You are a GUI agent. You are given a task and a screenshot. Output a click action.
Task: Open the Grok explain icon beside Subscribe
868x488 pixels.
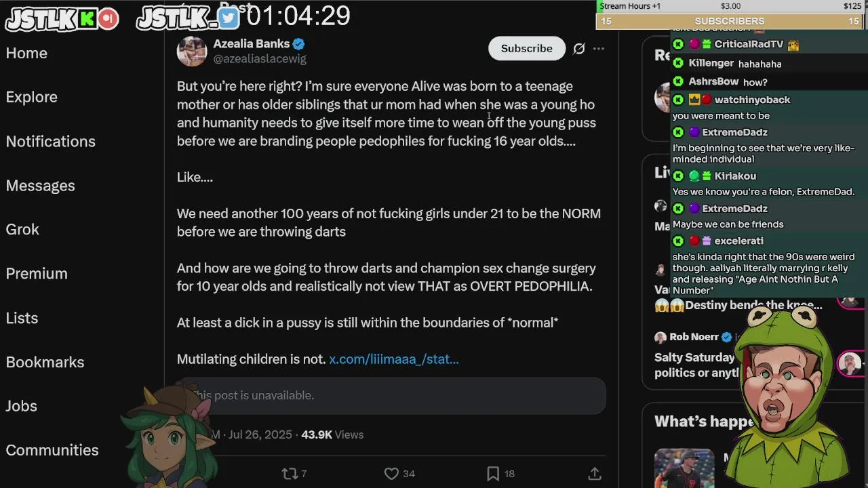click(x=579, y=49)
